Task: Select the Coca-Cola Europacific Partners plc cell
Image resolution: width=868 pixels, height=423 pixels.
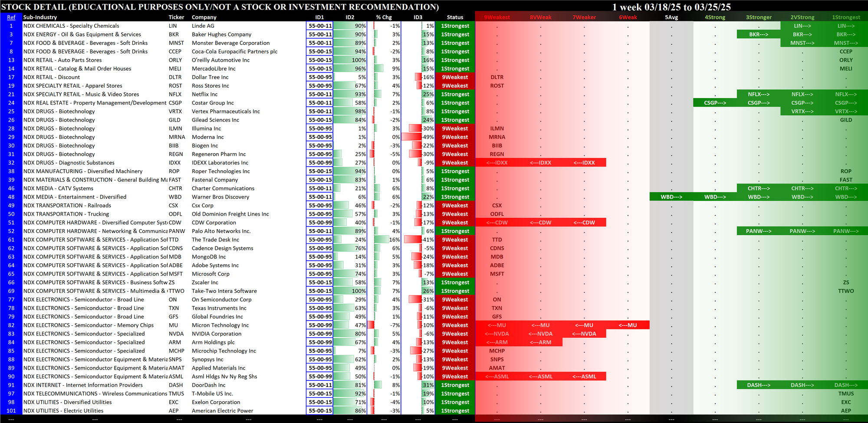Action: coord(234,52)
